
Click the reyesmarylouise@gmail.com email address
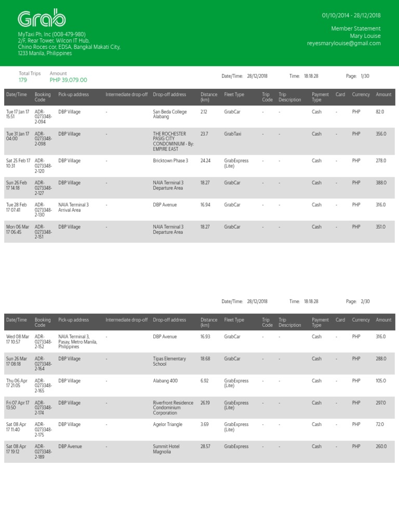(343, 44)
